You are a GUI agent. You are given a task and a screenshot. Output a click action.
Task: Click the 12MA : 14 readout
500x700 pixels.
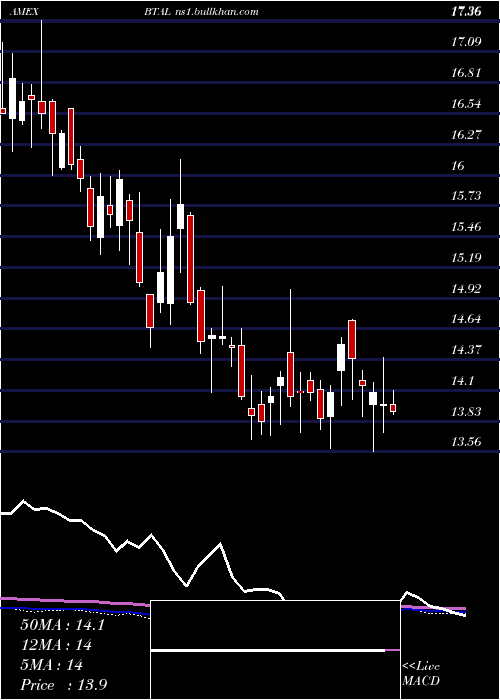[x=56, y=645]
